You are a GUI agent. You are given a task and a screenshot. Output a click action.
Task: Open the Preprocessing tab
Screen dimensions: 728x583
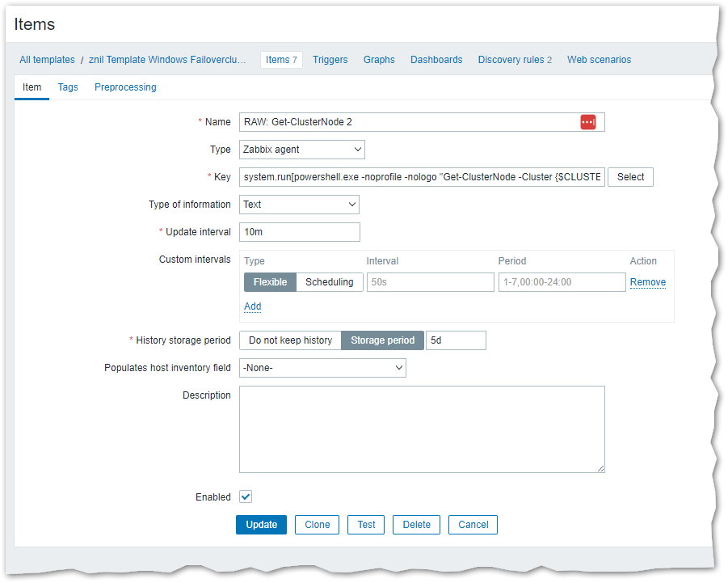click(x=125, y=87)
